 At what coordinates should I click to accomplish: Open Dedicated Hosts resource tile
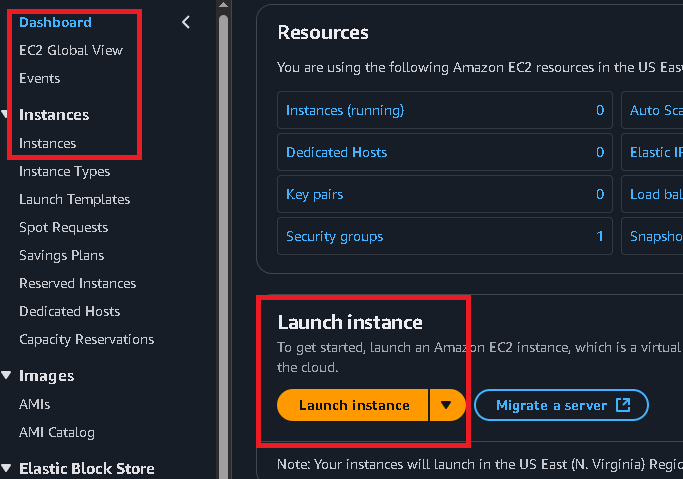[445, 152]
